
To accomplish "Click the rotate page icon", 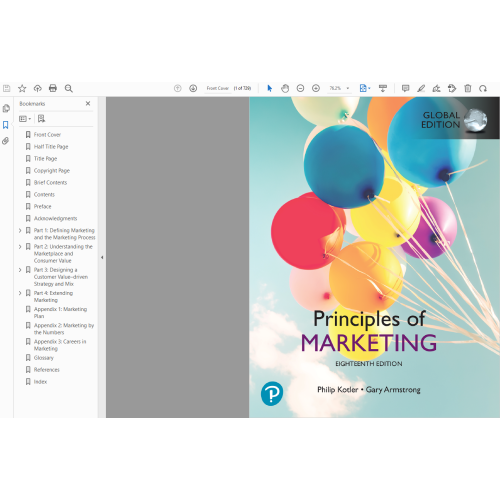I will 483,88.
